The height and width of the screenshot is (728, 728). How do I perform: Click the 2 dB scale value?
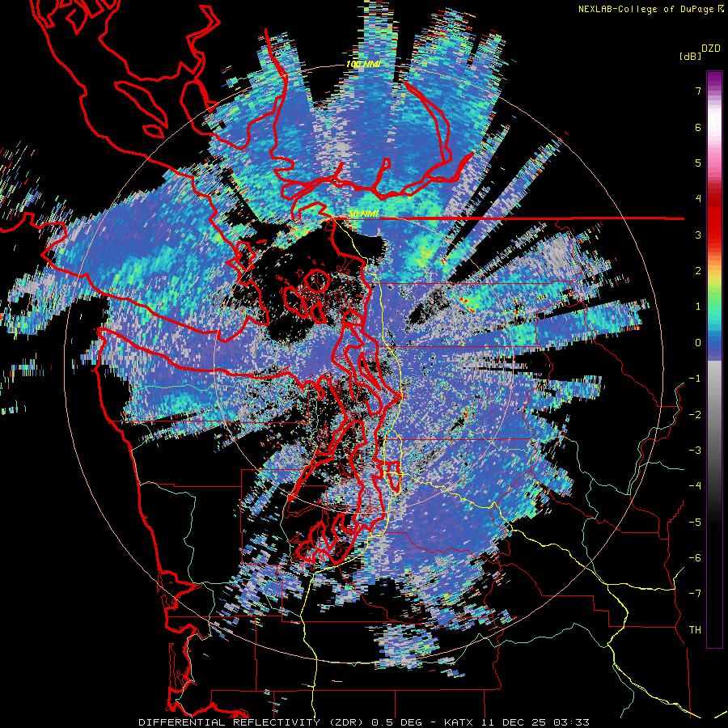coord(698,271)
